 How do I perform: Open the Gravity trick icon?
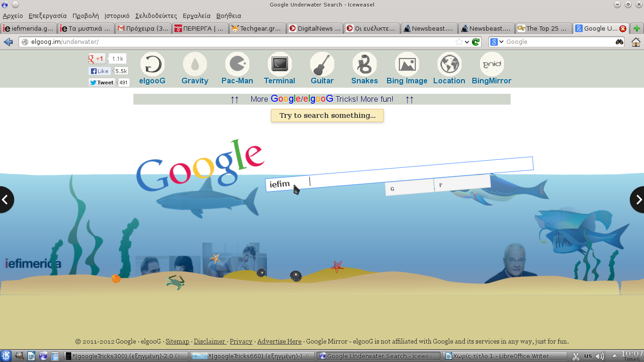pyautogui.click(x=195, y=64)
